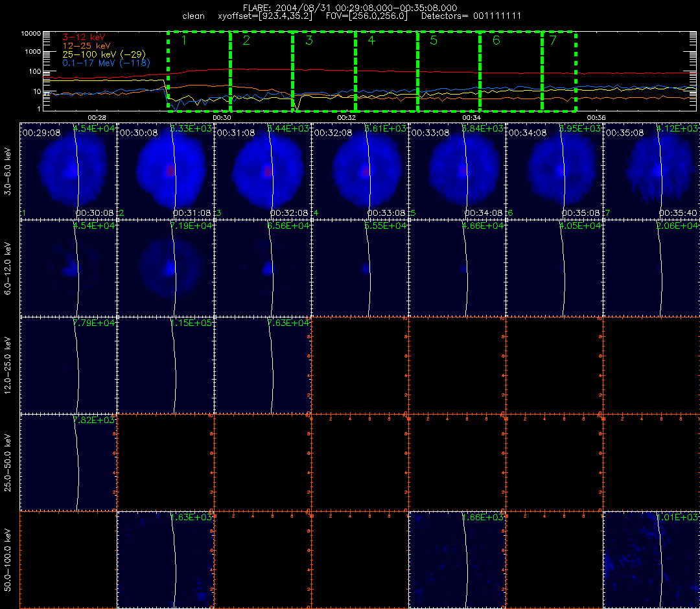Viewport: 700px width, 609px height.
Task: Select the blue '0.1-17 MeV (-118)' legend entry
Action: click(x=106, y=63)
